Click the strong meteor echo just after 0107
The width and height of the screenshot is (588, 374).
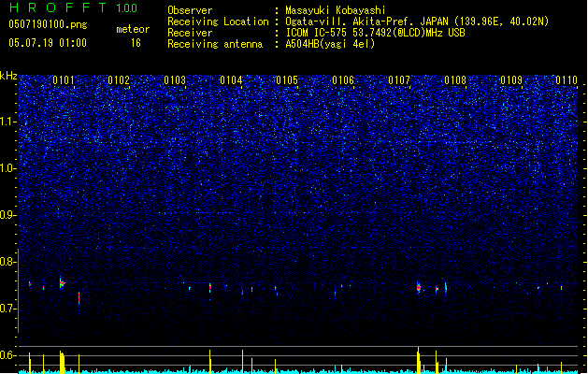tap(419, 287)
